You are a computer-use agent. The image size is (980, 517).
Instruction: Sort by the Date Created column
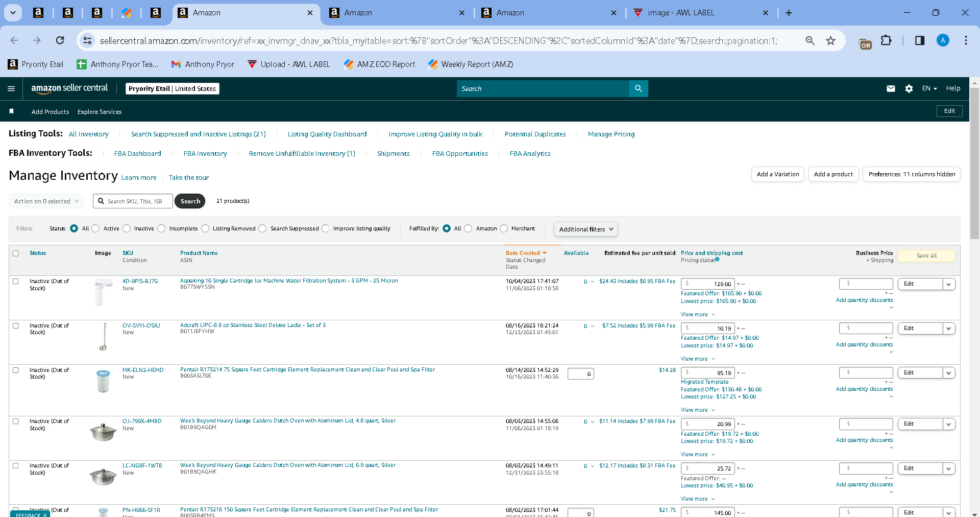[526, 253]
